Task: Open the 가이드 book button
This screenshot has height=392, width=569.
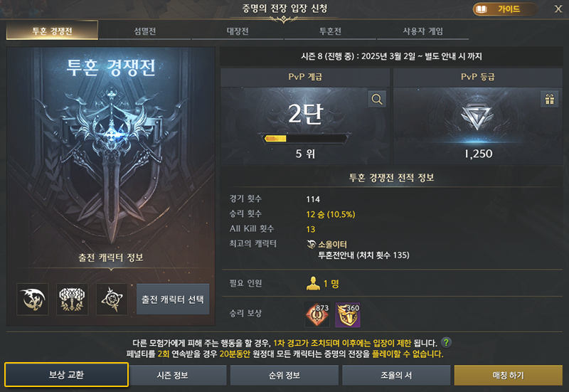Action: 505,9
